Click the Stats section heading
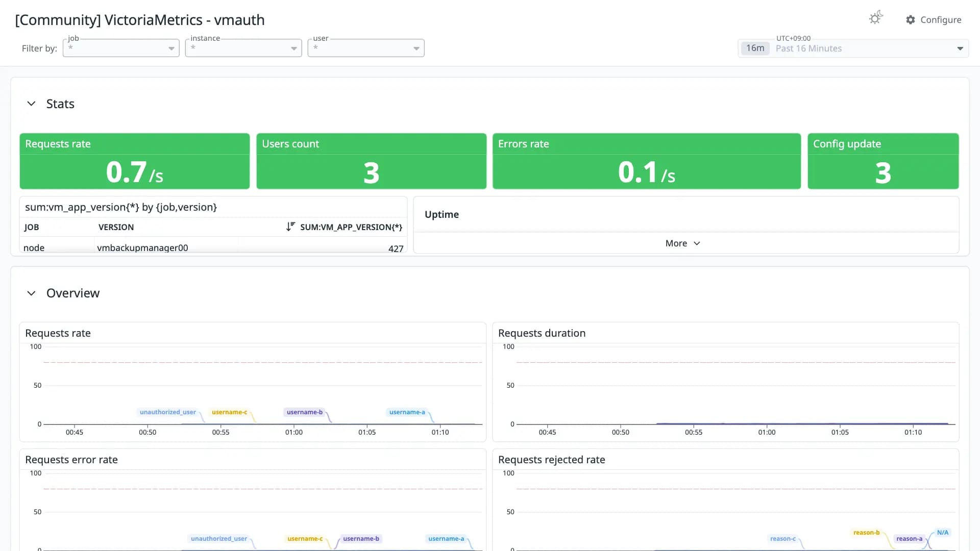This screenshot has width=980, height=551. 60,104
